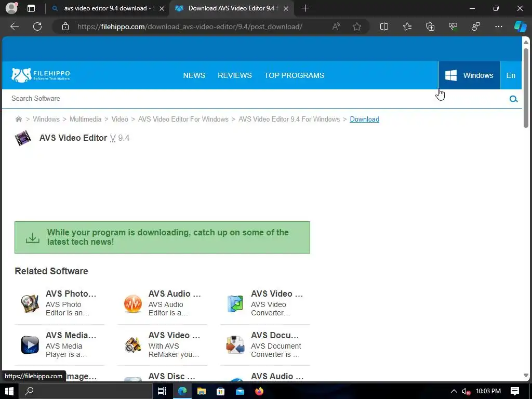Screen dimensions: 532x399
Task: View site information via the lock icon
Action: coord(65,26)
